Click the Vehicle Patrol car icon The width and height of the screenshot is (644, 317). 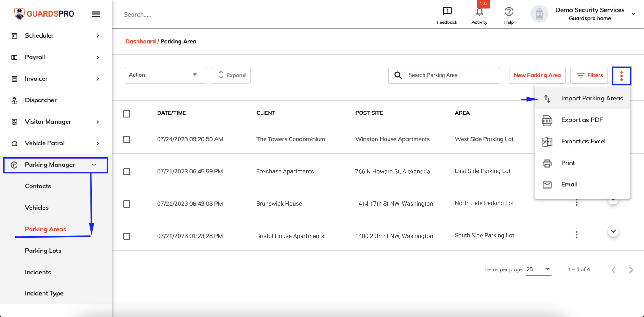click(x=14, y=143)
